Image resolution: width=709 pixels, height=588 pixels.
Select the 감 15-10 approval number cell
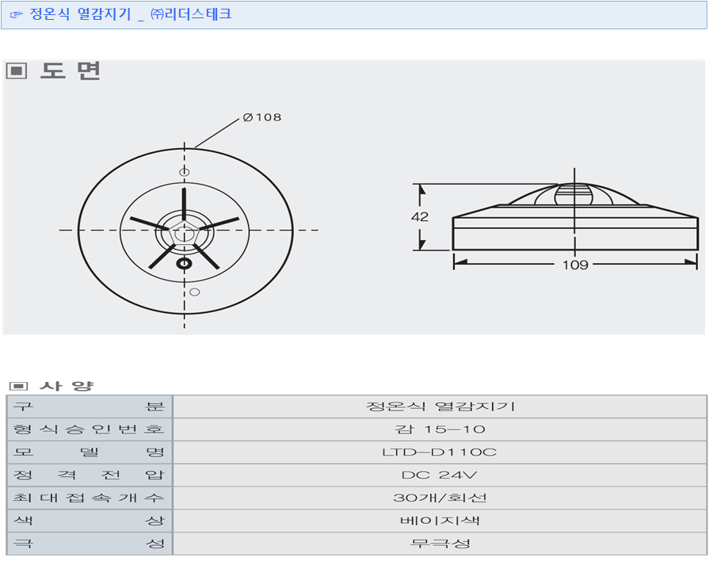(440, 430)
